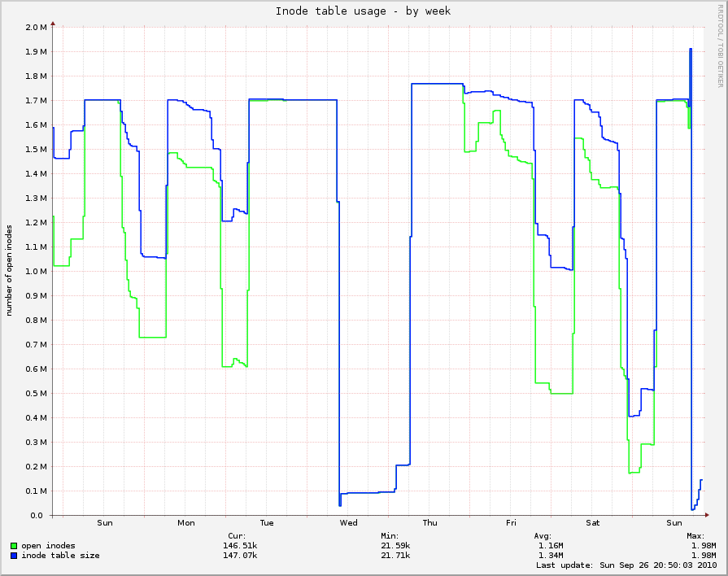This screenshot has height=576, width=728.
Task: Click the 1.5 M y-axis tick label
Action: point(37,150)
